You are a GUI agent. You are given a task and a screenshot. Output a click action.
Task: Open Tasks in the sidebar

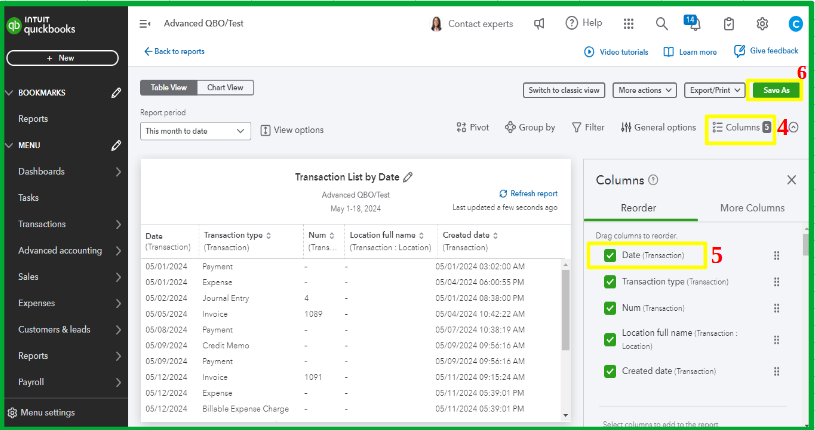tap(29, 198)
